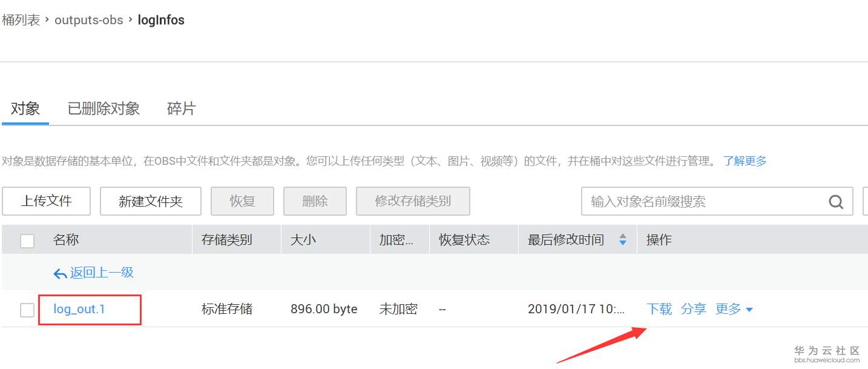
Task: Click the 更多 dropdown caret icon
Action: (749, 310)
